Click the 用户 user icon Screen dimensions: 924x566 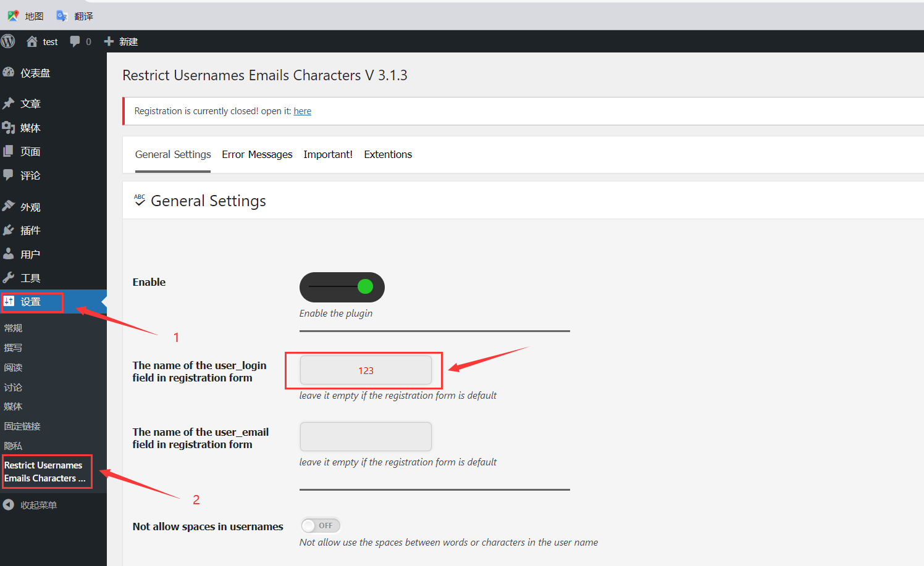(x=9, y=254)
